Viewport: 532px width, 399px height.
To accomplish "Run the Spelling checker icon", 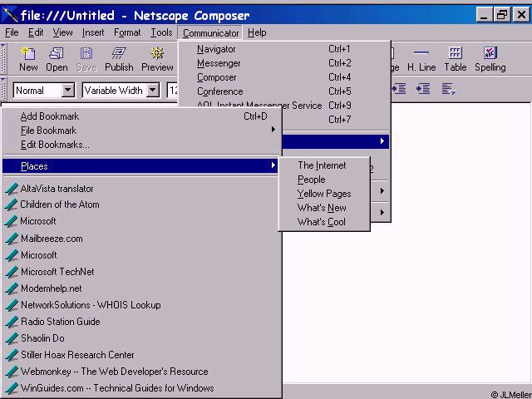I will [490, 53].
